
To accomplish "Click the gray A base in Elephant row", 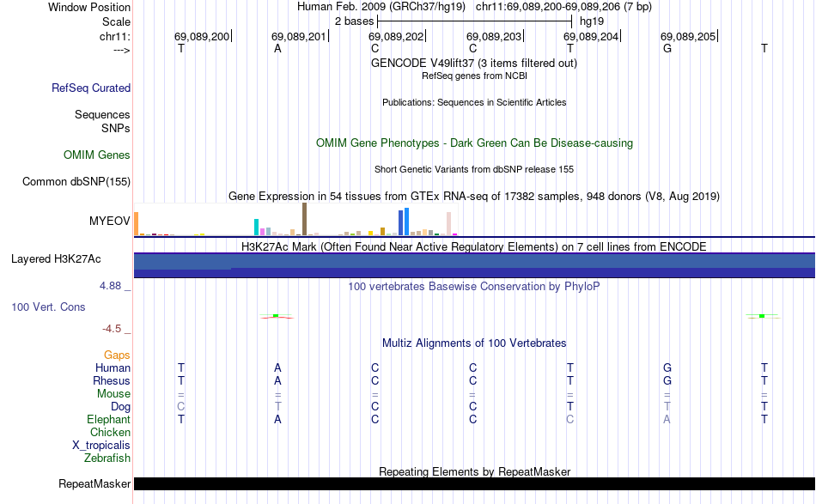I will click(x=667, y=419).
